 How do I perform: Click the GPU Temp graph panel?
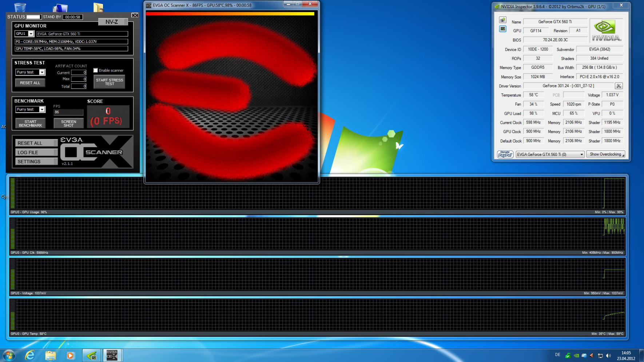tap(317, 318)
